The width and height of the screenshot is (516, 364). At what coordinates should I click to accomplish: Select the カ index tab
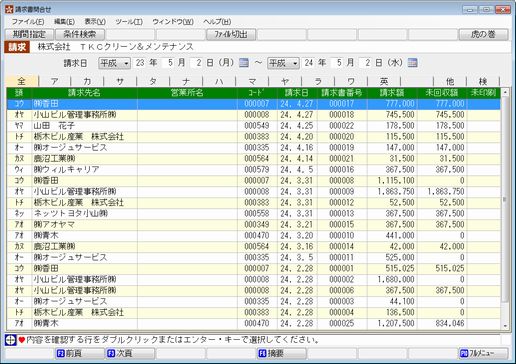87,81
